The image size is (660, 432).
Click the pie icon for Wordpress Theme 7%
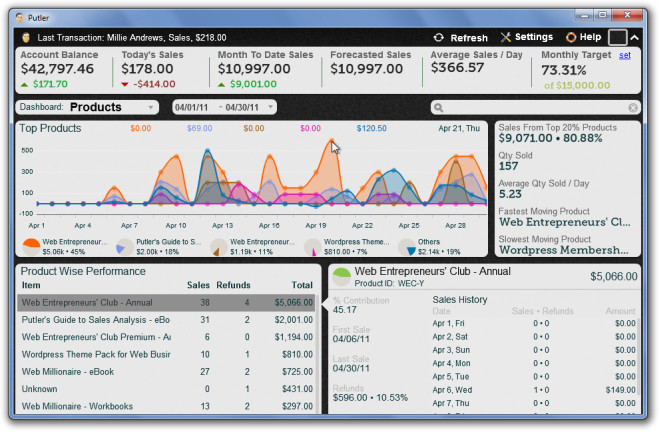pos(313,247)
